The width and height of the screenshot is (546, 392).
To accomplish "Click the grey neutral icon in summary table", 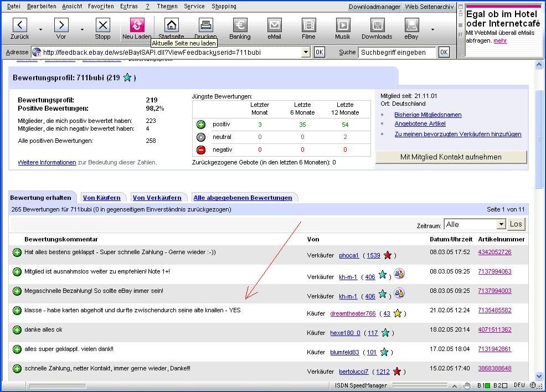I will [x=201, y=137].
